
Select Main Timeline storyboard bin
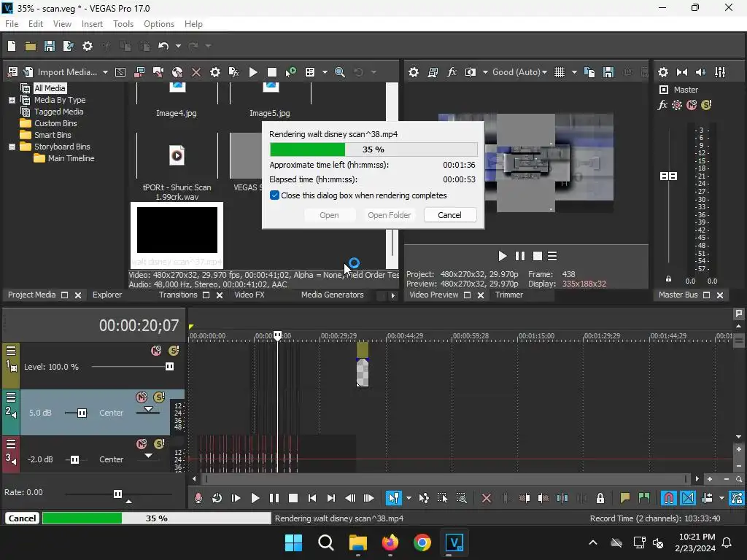tap(71, 158)
